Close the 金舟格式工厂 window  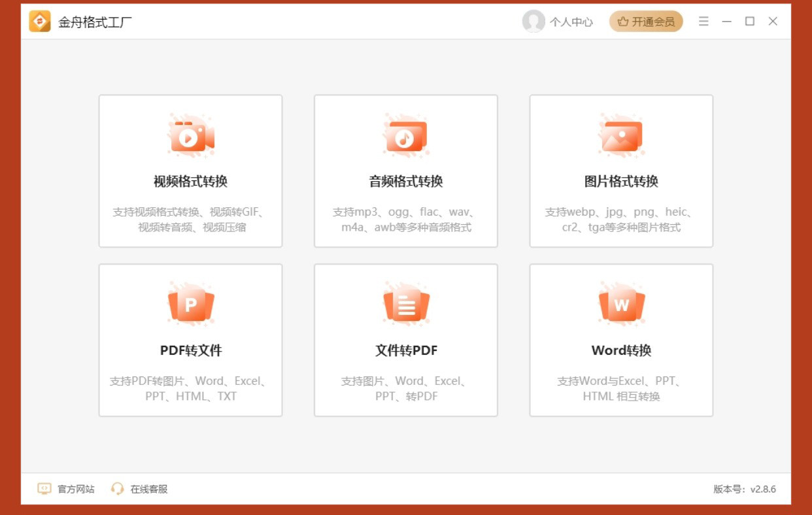pyautogui.click(x=773, y=22)
